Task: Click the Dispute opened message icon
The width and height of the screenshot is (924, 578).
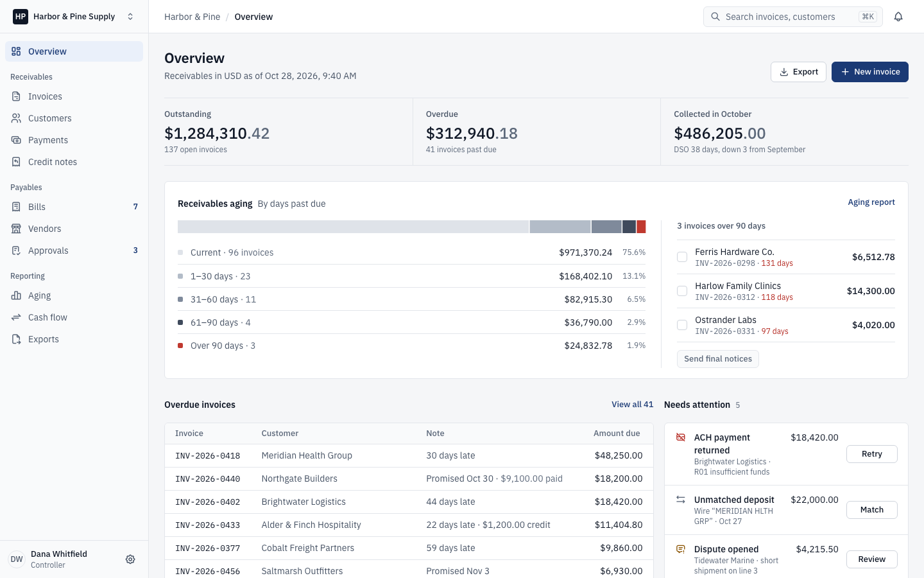Action: pyautogui.click(x=681, y=549)
